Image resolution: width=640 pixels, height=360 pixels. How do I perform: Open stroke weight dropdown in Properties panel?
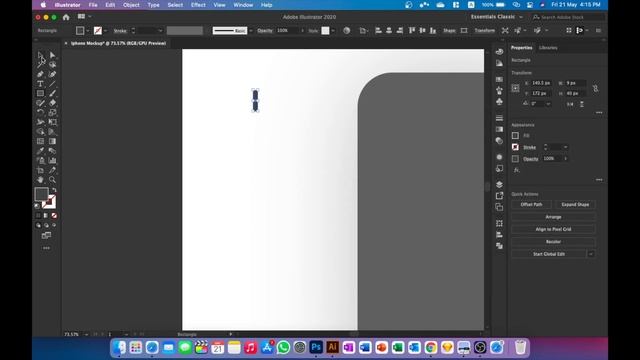[x=565, y=147]
